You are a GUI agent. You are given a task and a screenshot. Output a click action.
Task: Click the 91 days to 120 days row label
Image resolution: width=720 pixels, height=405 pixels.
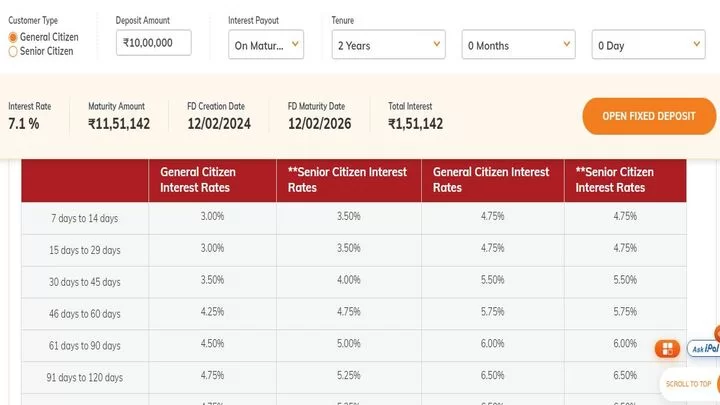[x=84, y=377]
